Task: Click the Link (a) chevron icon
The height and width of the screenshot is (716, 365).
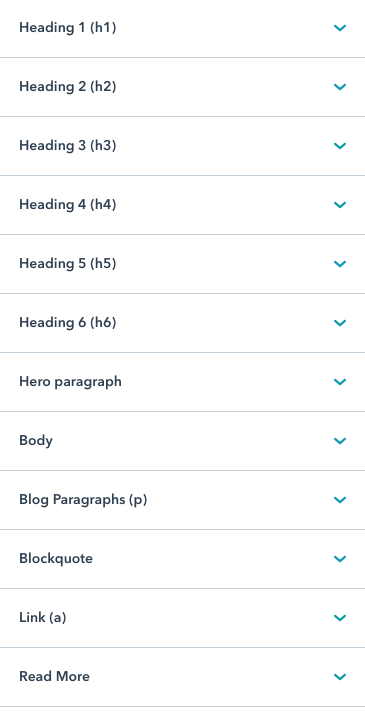Action: pyautogui.click(x=340, y=617)
